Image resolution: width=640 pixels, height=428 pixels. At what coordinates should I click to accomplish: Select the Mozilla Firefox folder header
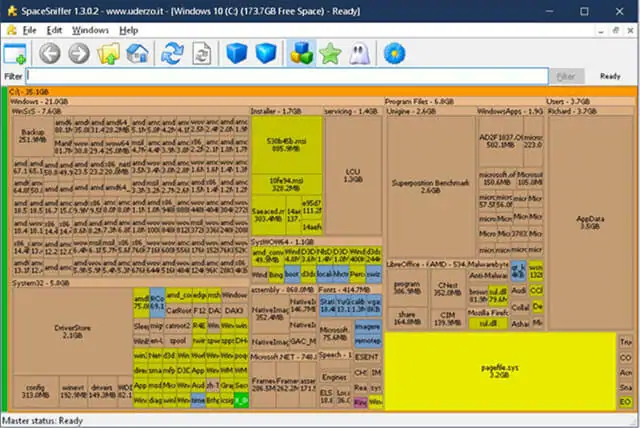(x=488, y=313)
